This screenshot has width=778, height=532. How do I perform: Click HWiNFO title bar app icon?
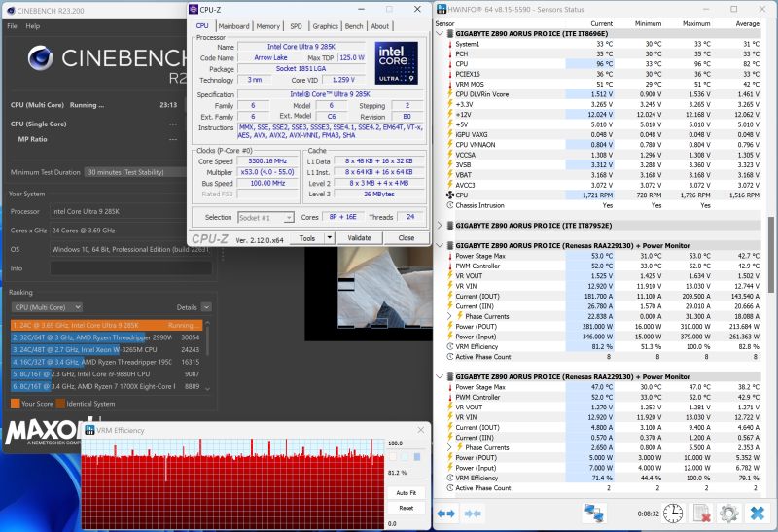pos(442,9)
